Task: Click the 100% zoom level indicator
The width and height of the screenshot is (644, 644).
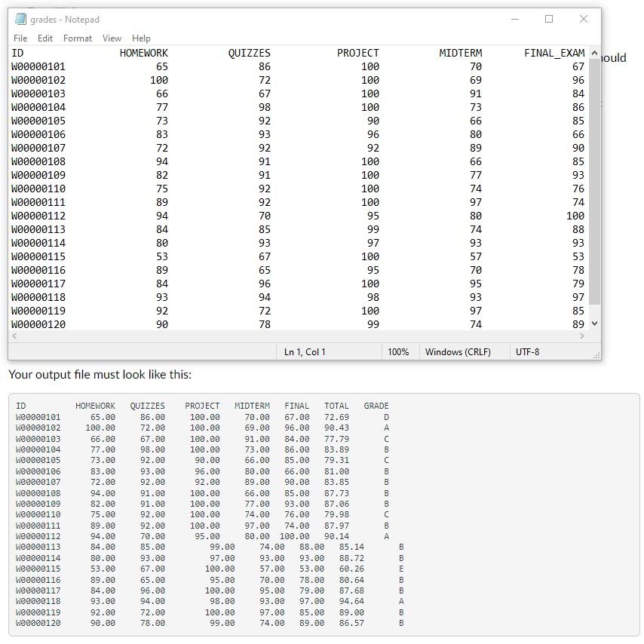Action: (399, 351)
